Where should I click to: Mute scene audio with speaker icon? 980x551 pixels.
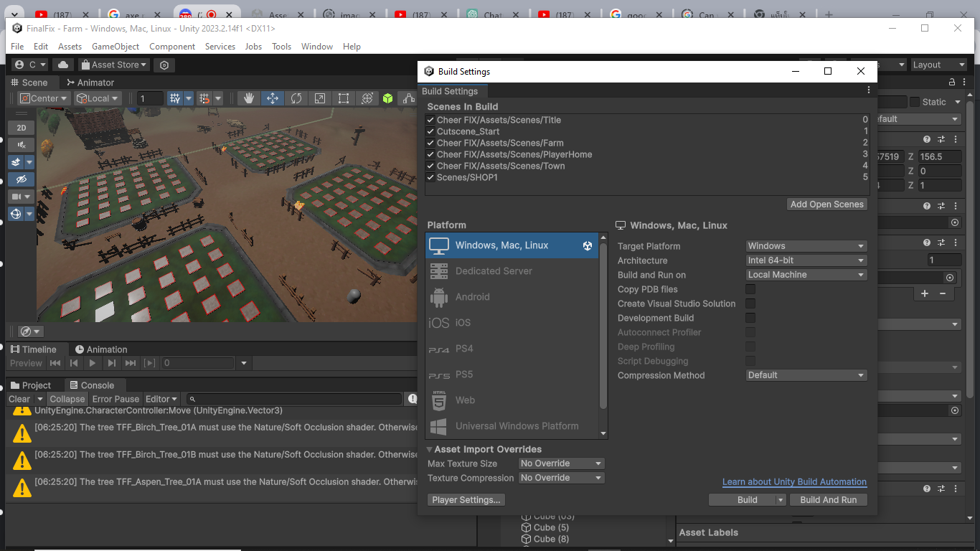22,145
